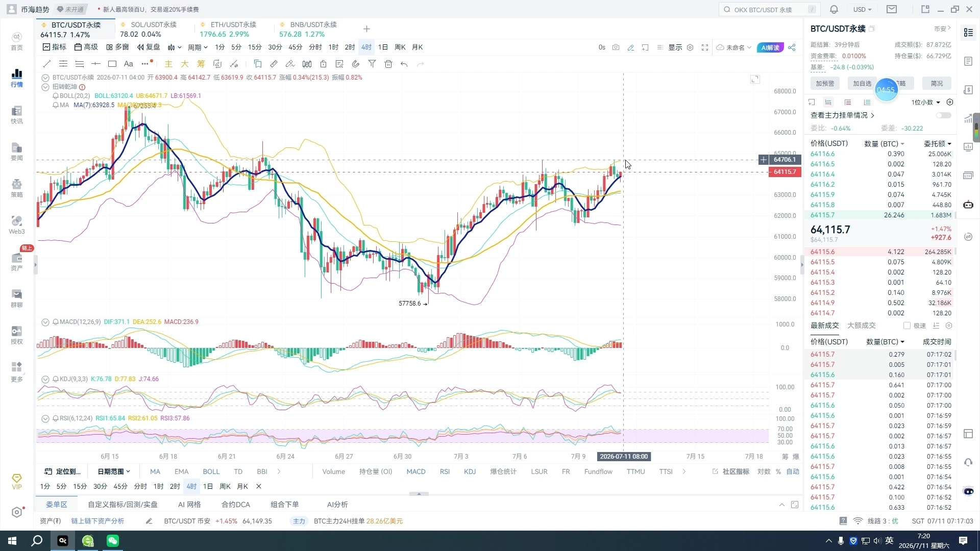980x551 pixels.
Task: Select the rectangle drawing tool
Action: point(112,64)
